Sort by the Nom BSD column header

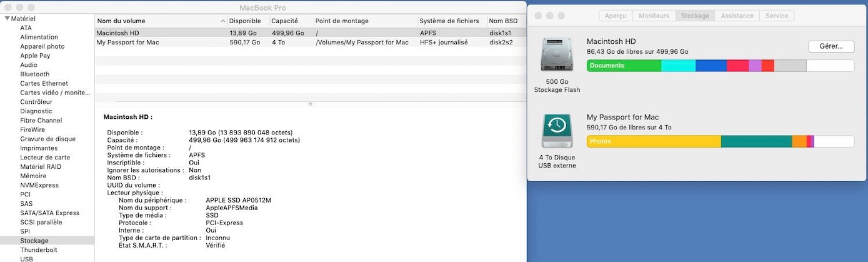tap(506, 21)
